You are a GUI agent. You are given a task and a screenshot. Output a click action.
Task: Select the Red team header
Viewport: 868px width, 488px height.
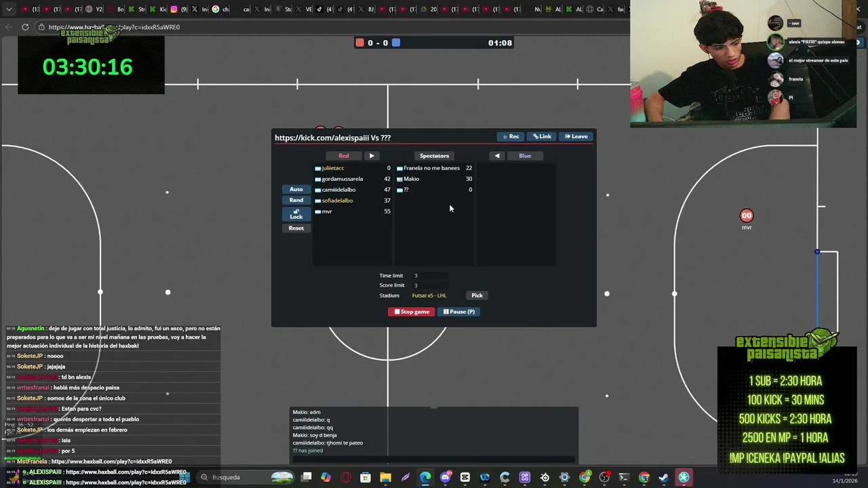click(x=344, y=156)
